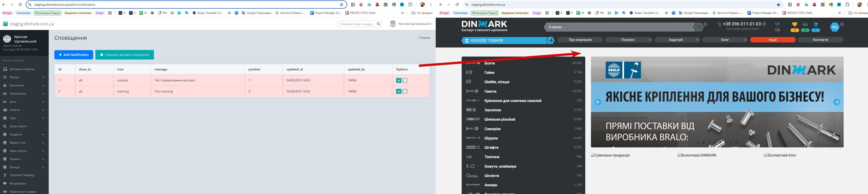Expand the Кріплення sidebar menu

point(24,85)
